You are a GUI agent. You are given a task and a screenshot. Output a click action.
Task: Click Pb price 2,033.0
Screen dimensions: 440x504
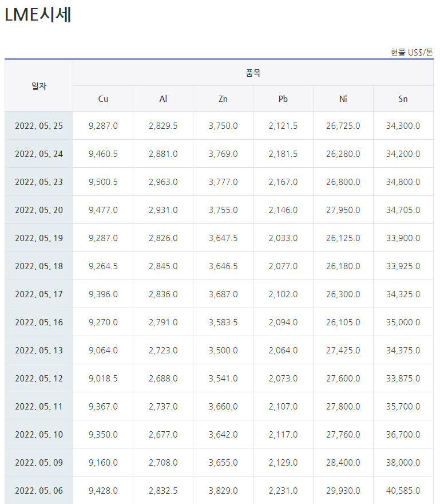coord(283,238)
